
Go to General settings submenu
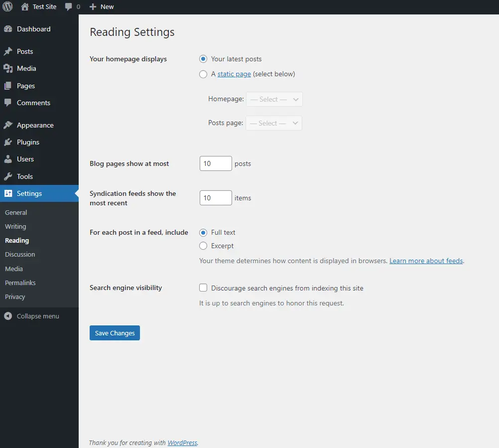pos(16,212)
